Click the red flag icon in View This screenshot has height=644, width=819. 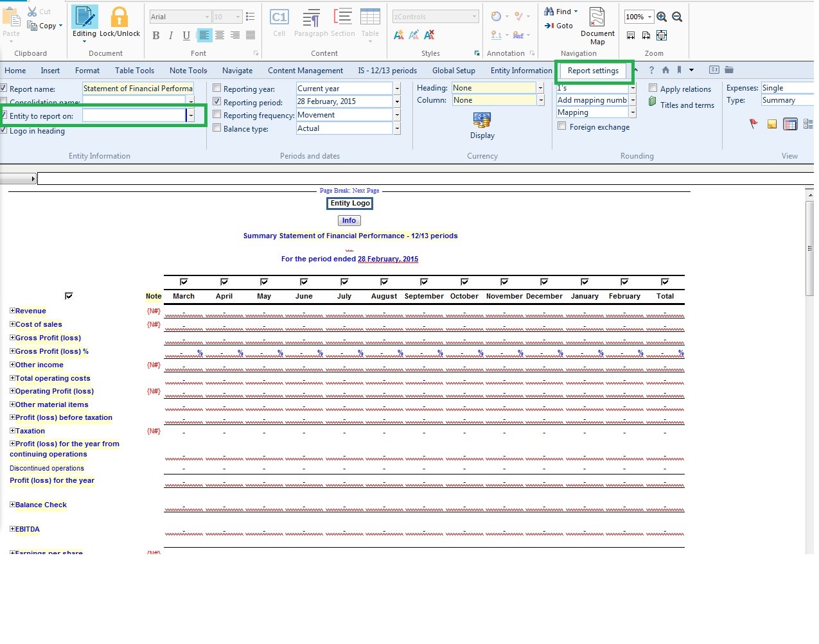coord(753,124)
